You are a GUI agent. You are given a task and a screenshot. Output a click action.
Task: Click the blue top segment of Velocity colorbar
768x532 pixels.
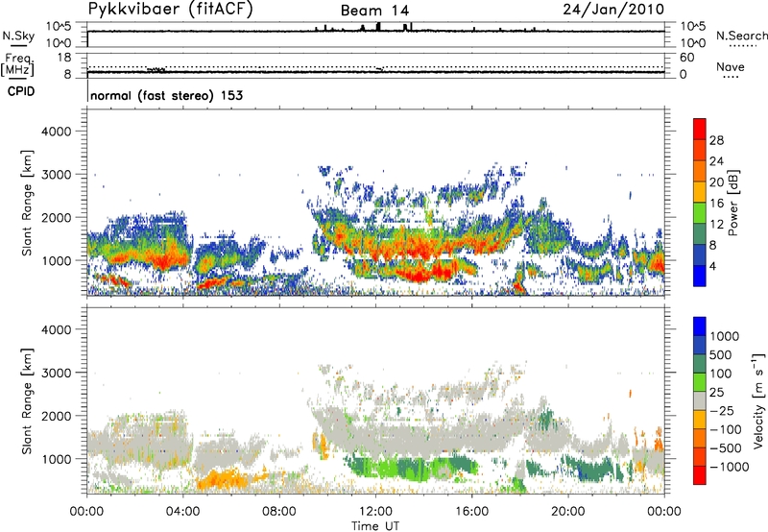[700, 326]
